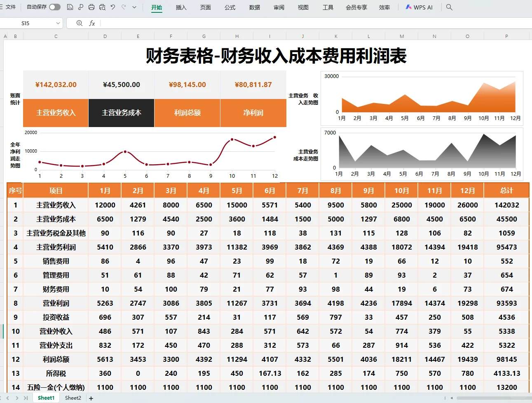Expand the name box dropdown arrow
The image size is (532, 403).
[58, 23]
